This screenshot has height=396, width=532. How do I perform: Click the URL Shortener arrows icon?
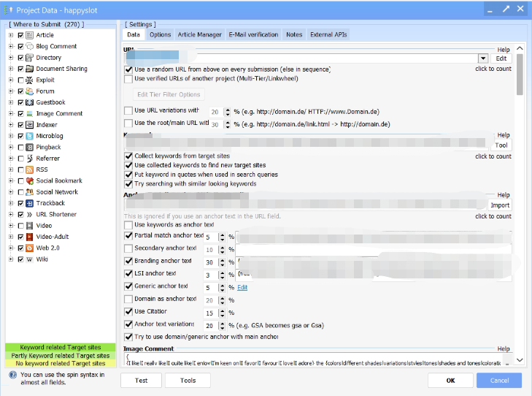pos(30,214)
